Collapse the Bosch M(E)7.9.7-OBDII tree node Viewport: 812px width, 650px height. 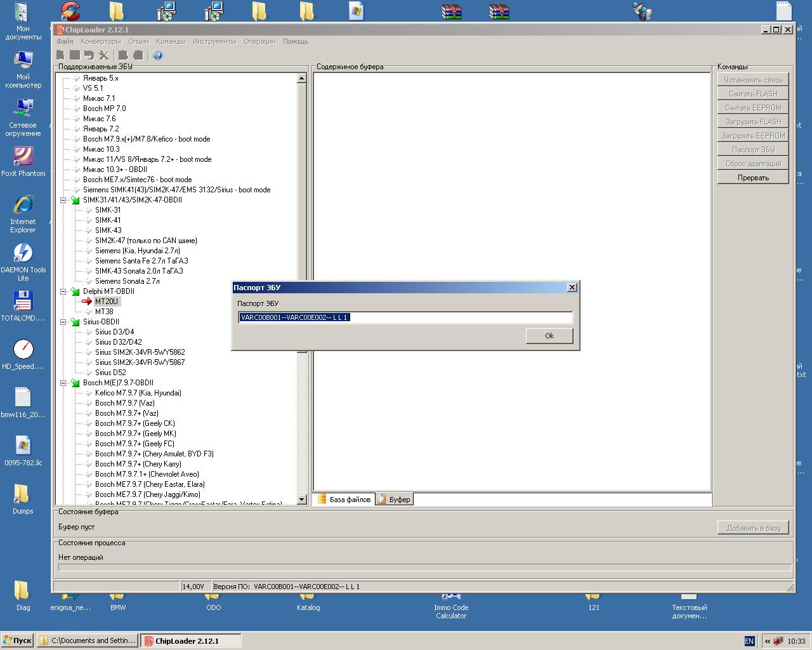coord(63,383)
